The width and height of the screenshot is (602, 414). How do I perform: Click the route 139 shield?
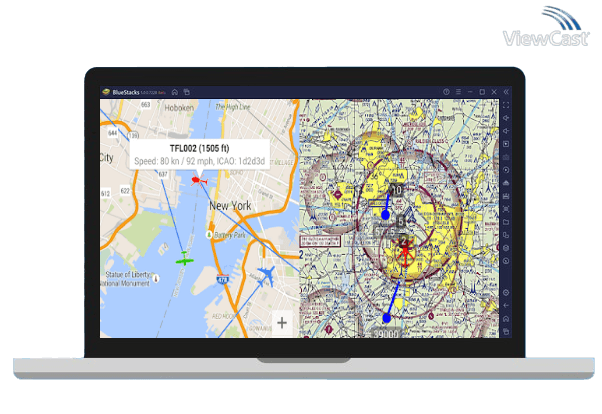(133, 136)
